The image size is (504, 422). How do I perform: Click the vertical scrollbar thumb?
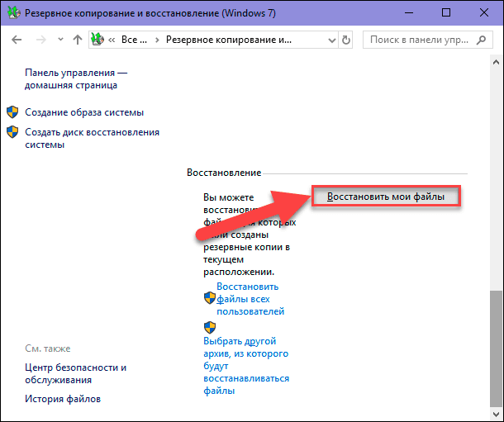pos(496,349)
